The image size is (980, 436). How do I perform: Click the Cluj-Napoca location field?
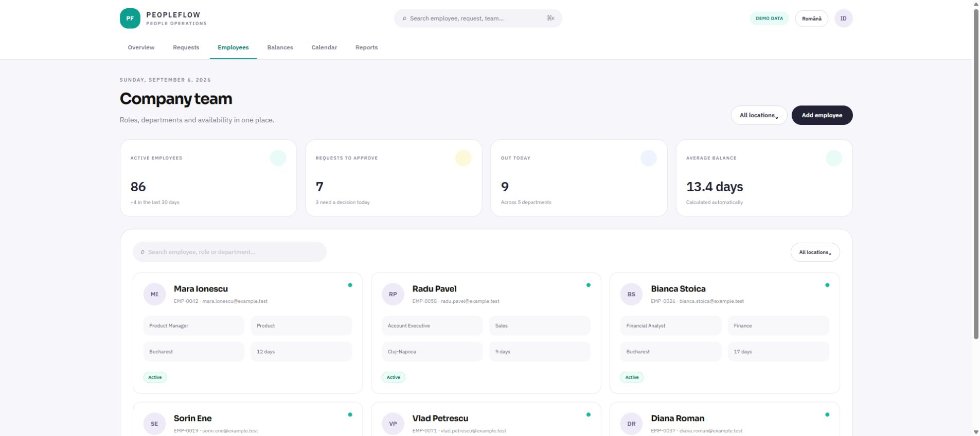pyautogui.click(x=432, y=352)
